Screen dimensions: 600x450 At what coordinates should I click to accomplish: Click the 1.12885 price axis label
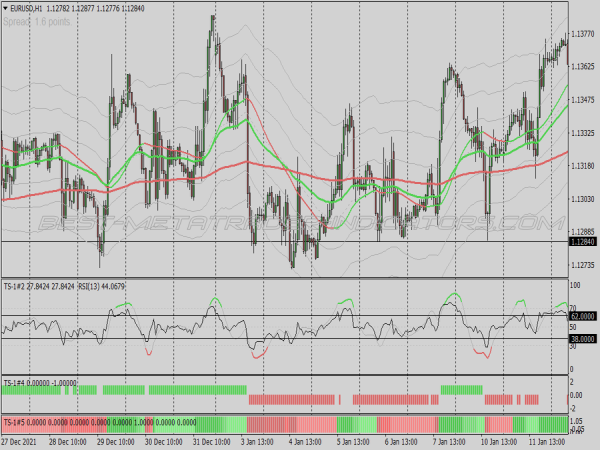click(583, 232)
